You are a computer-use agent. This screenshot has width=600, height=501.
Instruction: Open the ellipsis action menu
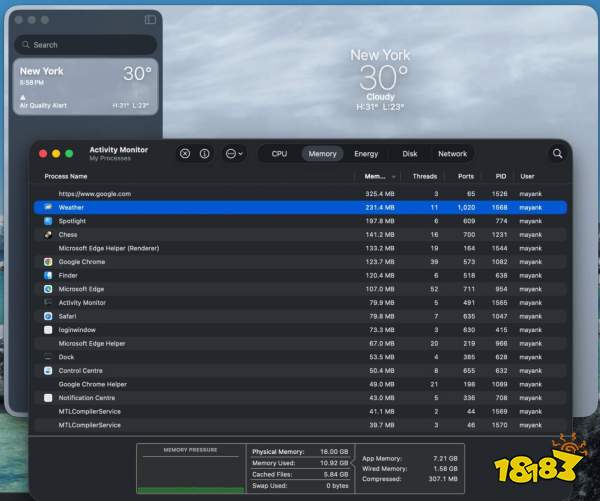(x=234, y=154)
